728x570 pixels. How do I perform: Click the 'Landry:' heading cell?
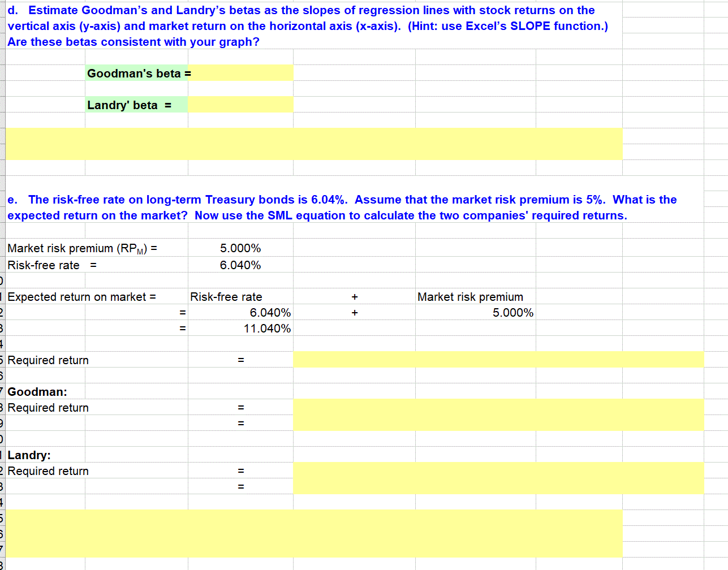pyautogui.click(x=29, y=455)
